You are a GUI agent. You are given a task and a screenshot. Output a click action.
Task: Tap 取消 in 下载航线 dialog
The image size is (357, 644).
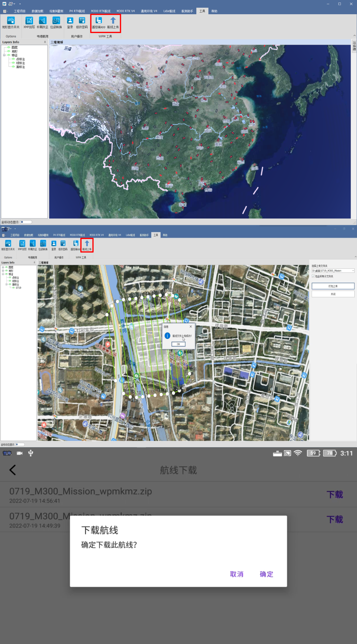(x=237, y=574)
